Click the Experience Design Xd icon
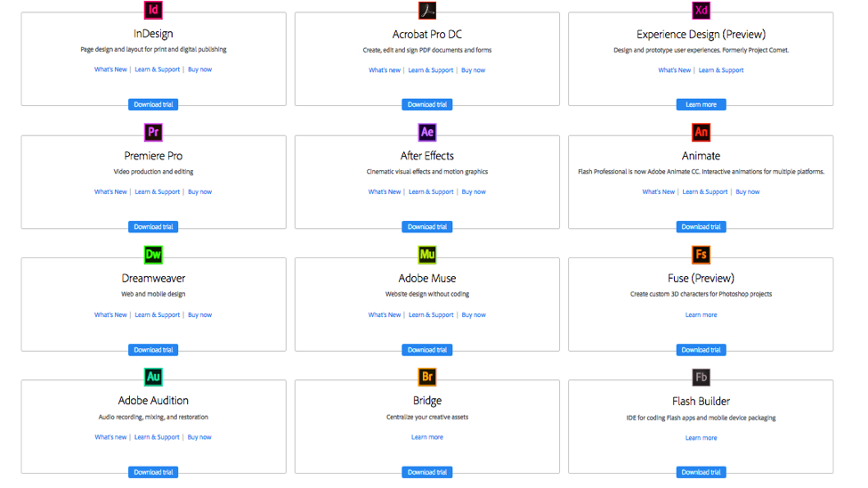Image resolution: width=868 pixels, height=488 pixels. click(x=701, y=10)
